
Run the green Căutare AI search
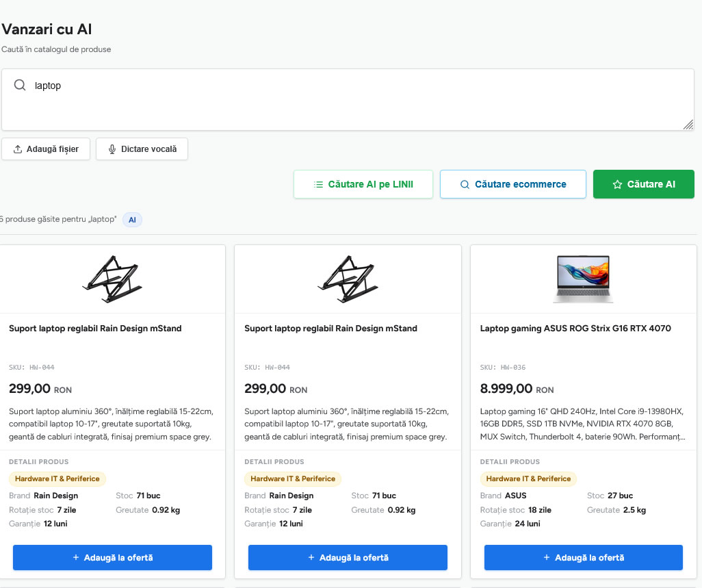(x=643, y=184)
